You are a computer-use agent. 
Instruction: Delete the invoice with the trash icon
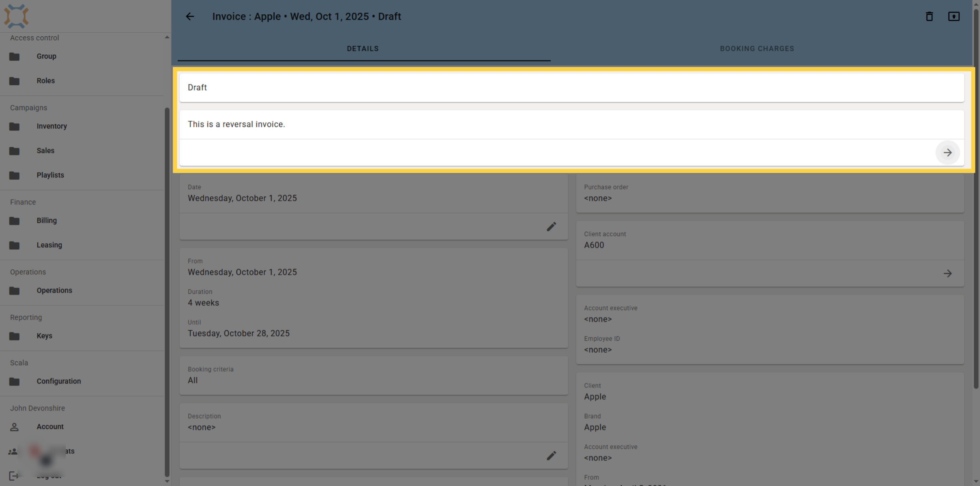(929, 16)
